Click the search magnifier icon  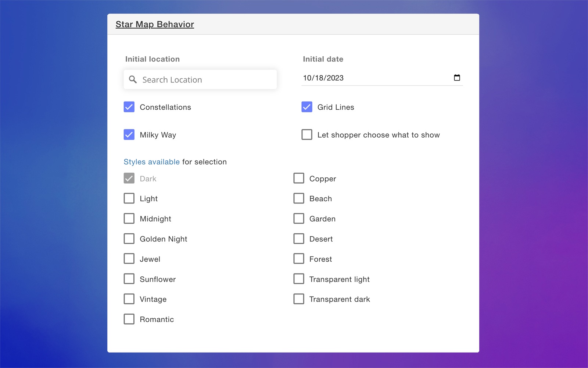pyautogui.click(x=133, y=79)
